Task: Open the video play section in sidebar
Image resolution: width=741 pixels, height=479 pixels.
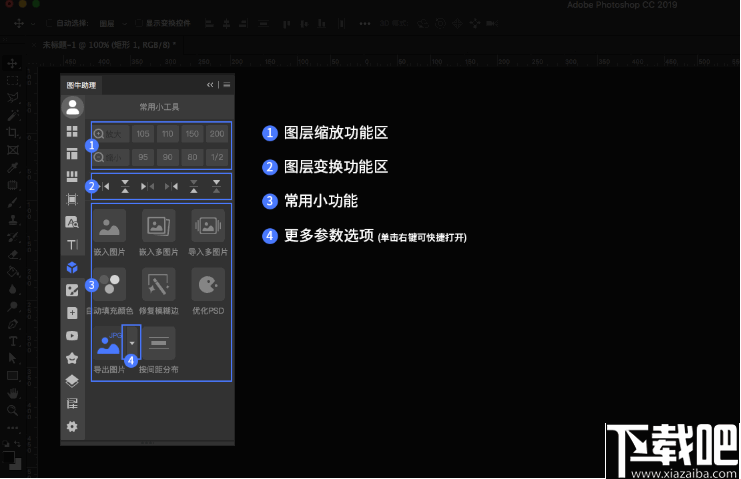Action: click(x=72, y=336)
